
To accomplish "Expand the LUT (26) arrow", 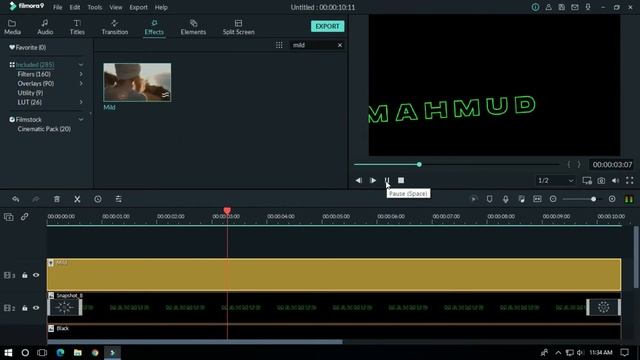I will (x=81, y=102).
